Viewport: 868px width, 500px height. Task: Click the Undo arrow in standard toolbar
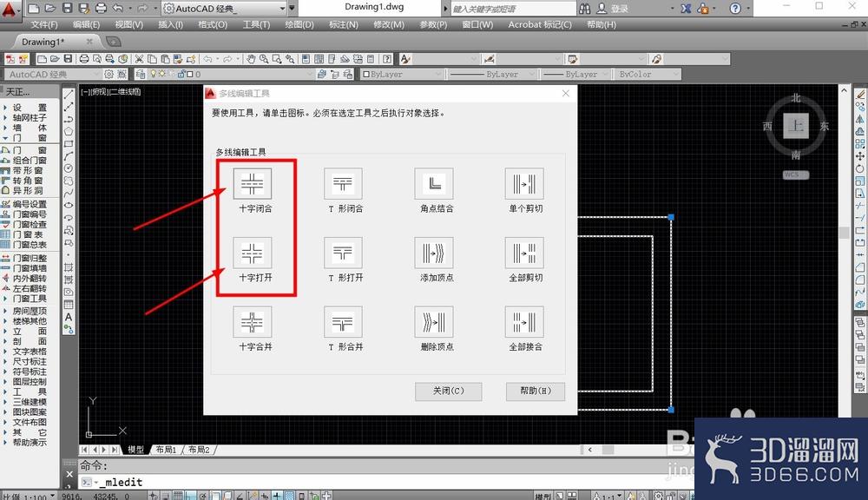click(x=207, y=59)
